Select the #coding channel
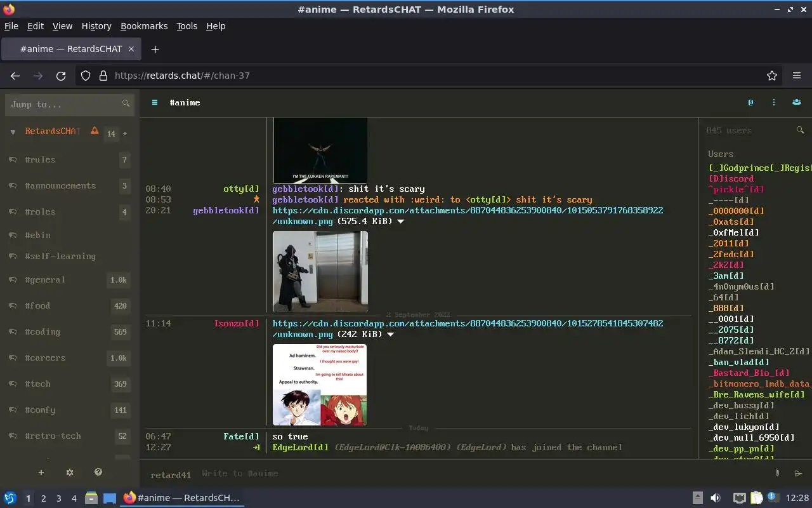 tap(70, 332)
